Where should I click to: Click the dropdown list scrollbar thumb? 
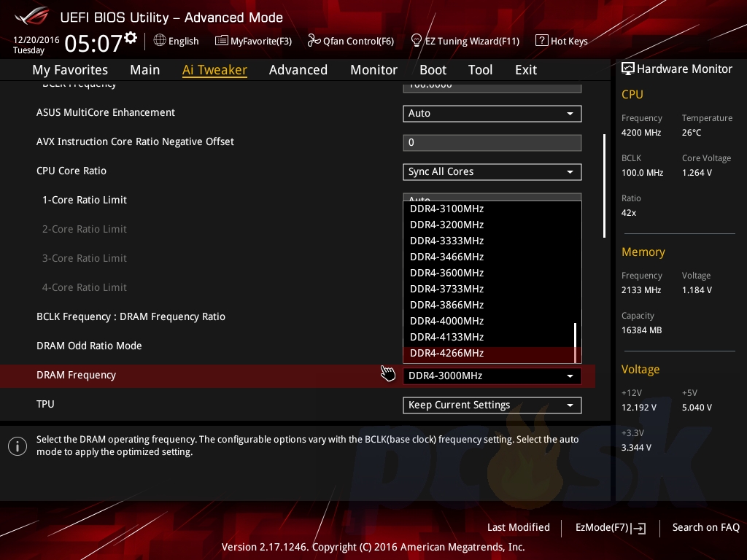click(x=576, y=343)
